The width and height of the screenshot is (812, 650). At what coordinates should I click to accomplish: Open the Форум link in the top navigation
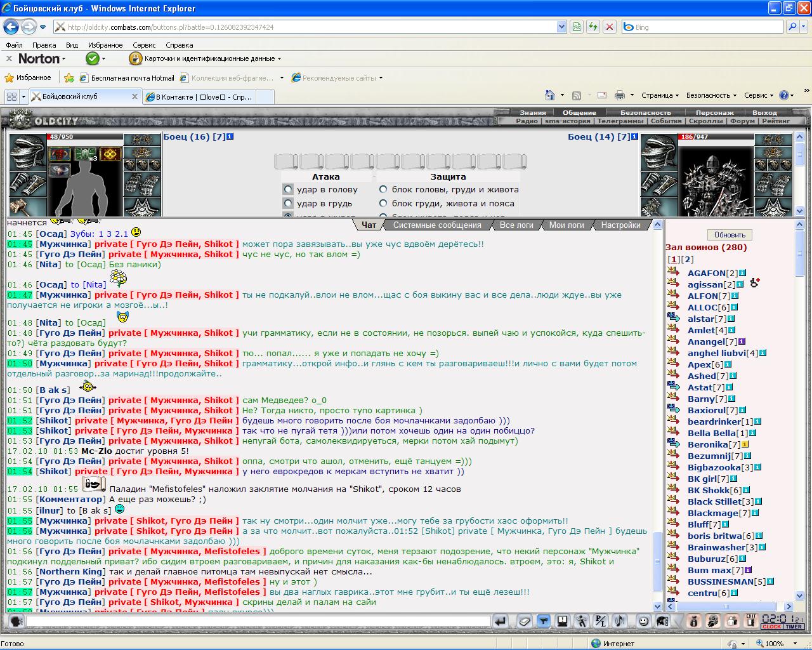click(x=742, y=121)
